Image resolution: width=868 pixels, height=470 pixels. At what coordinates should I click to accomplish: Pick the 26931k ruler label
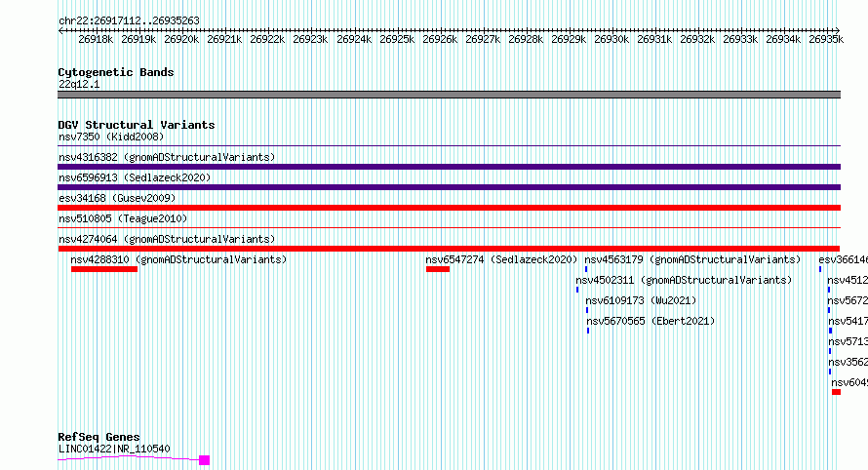pos(654,39)
